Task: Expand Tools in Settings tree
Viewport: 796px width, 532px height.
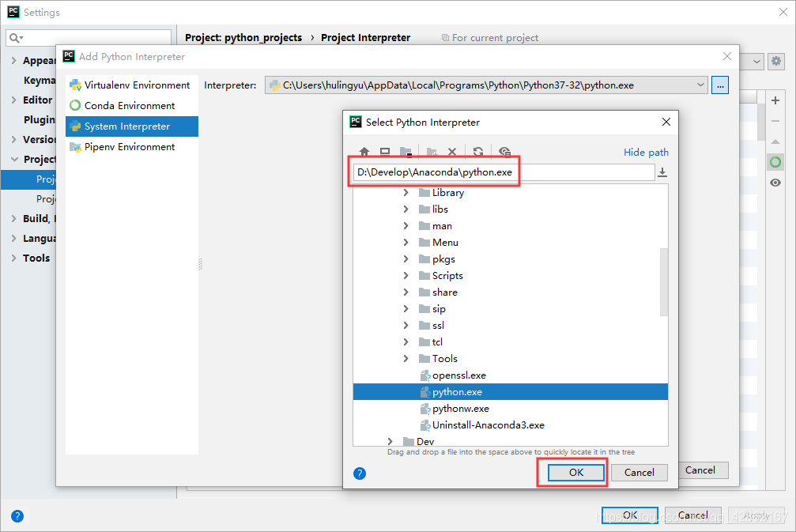Action: coord(13,258)
